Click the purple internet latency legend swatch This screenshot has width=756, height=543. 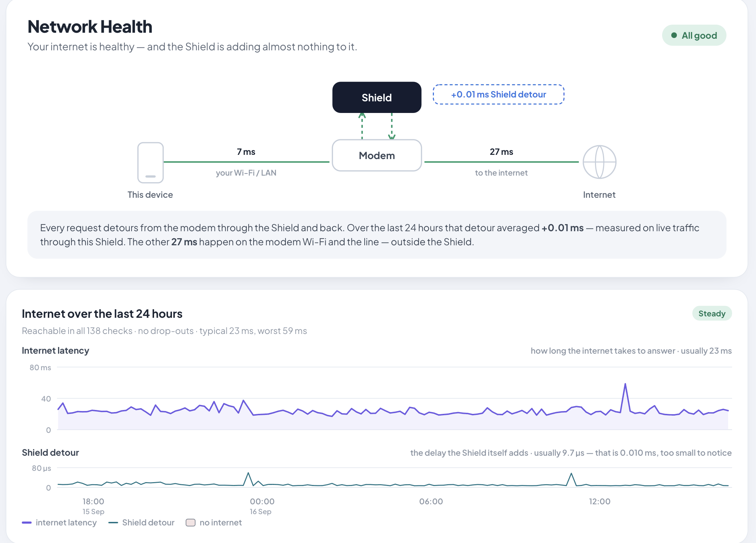[x=27, y=523]
